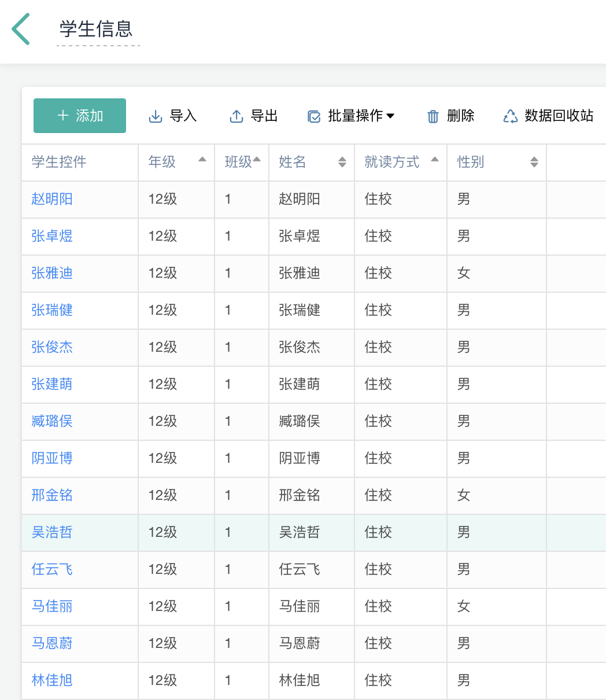Click the plus icon in the 添加 button

(63, 116)
